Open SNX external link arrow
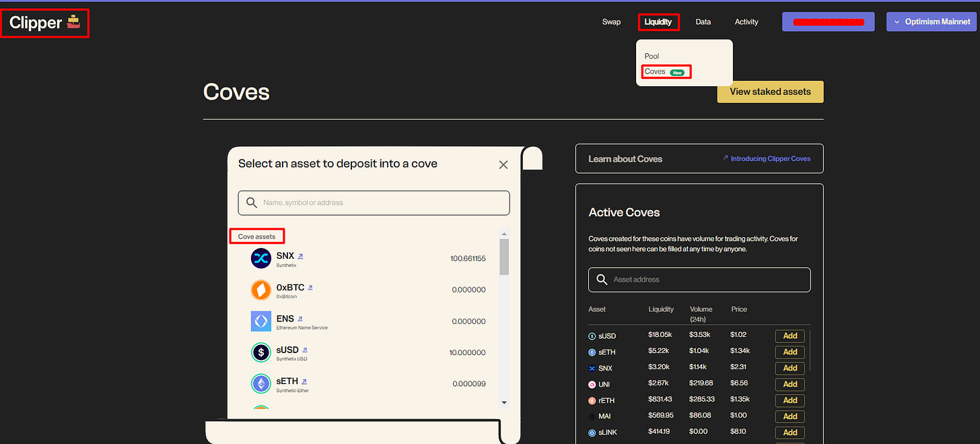Image resolution: width=980 pixels, height=444 pixels. [x=301, y=256]
